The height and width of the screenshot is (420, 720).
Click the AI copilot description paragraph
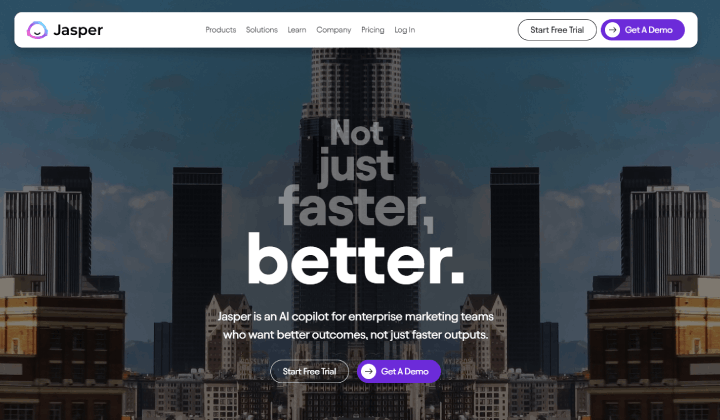pos(356,325)
